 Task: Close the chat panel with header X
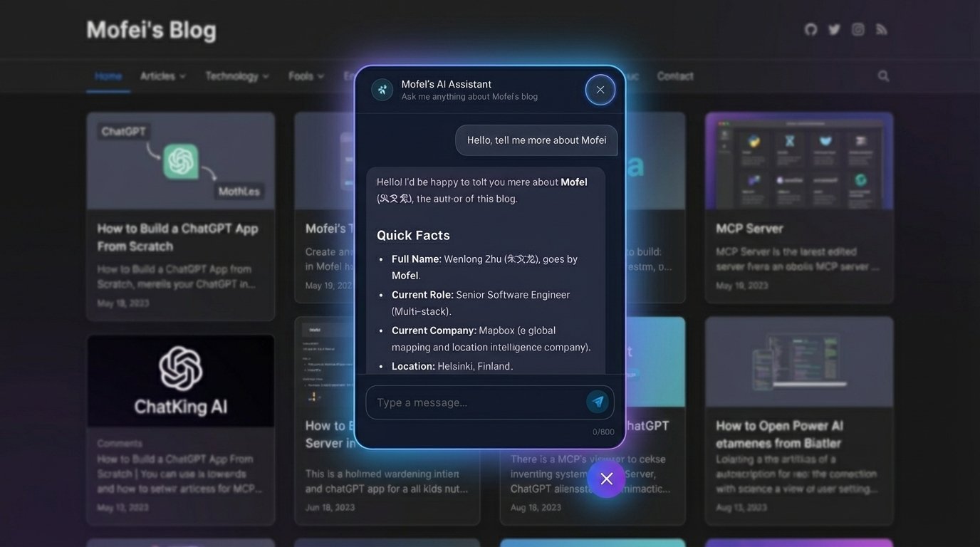tap(600, 90)
